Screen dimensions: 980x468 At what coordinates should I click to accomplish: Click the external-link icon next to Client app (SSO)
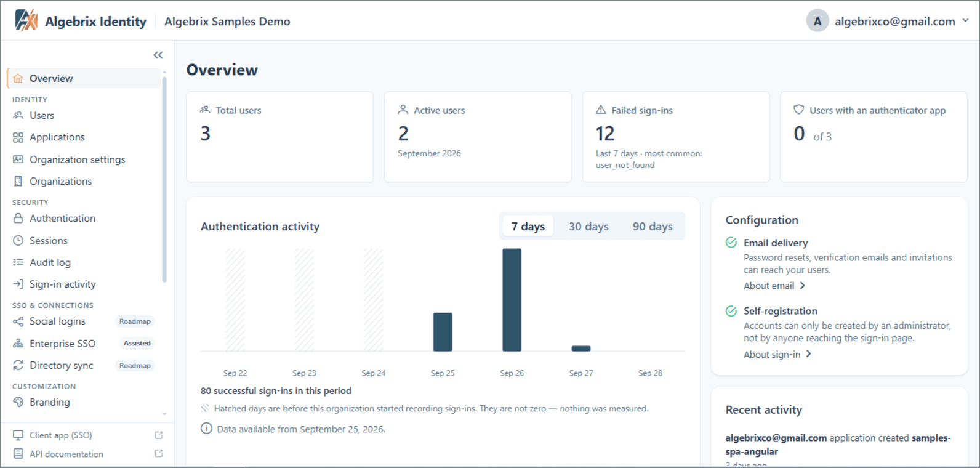tap(158, 435)
